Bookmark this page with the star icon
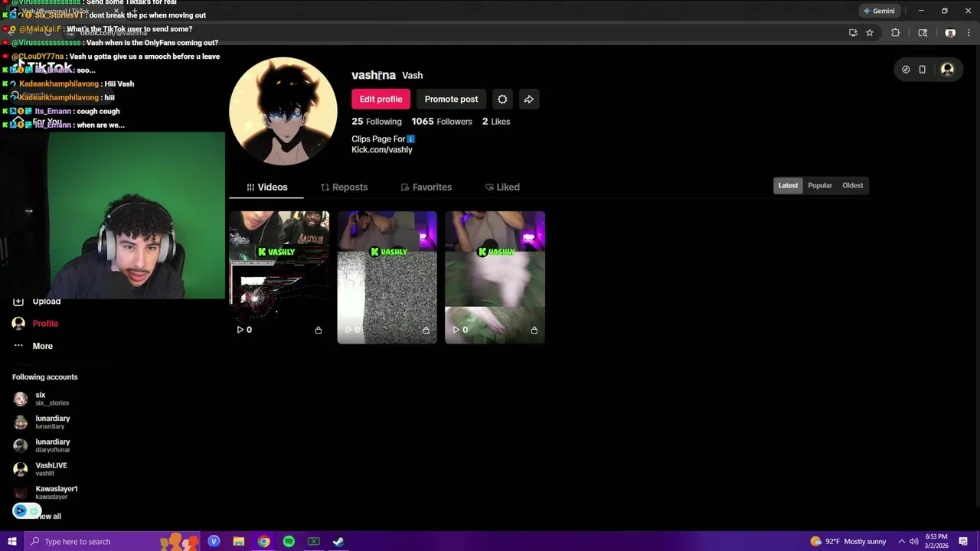 click(x=870, y=33)
